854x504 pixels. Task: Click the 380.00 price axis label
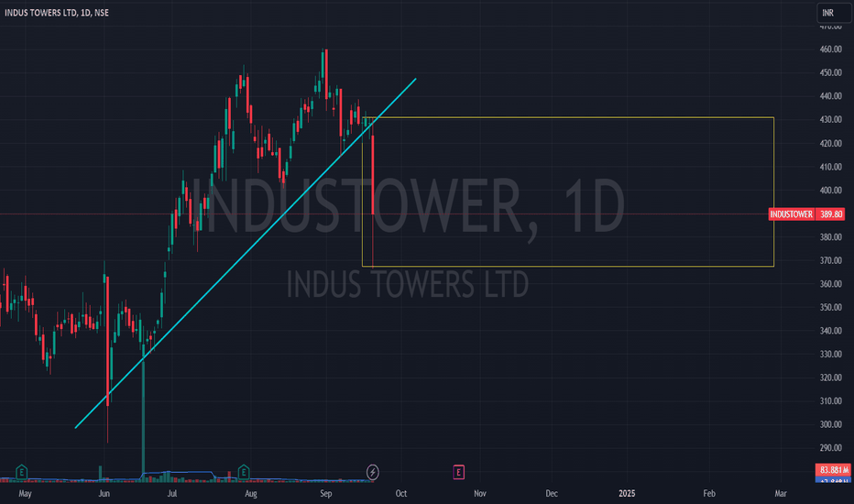830,237
